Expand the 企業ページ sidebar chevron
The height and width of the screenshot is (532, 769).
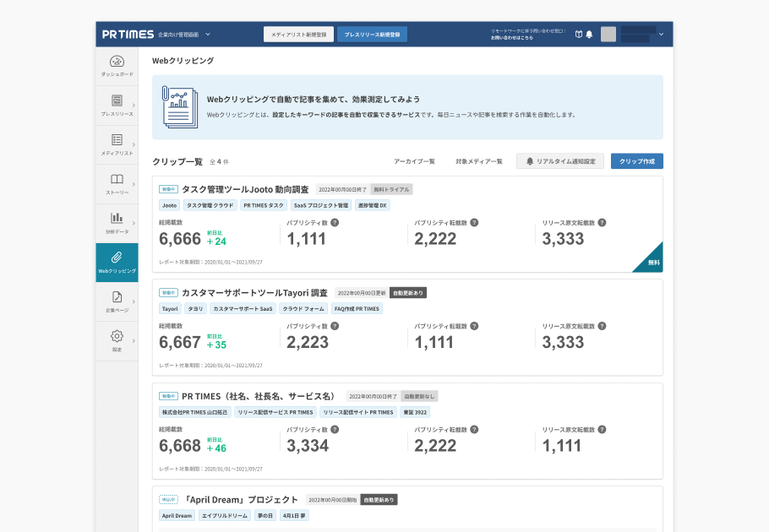(x=134, y=301)
